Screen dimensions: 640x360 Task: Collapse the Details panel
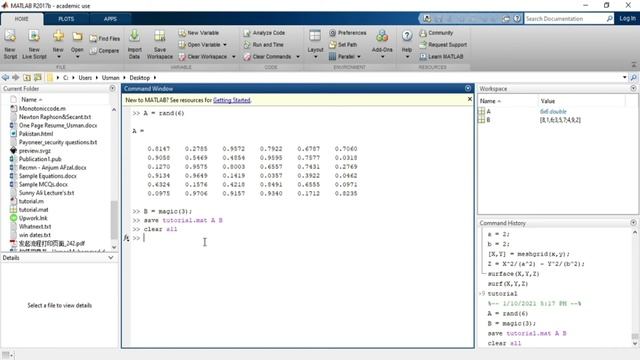111,258
